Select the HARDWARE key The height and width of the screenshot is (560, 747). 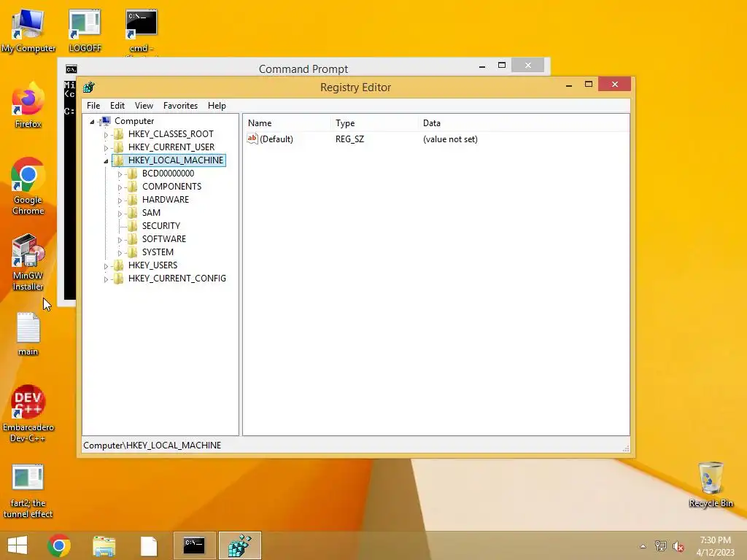click(x=166, y=200)
